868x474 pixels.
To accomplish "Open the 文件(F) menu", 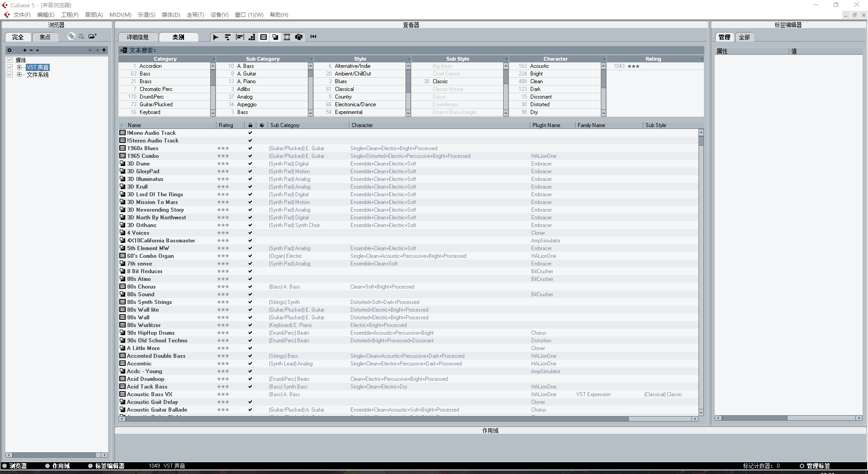I will (x=22, y=15).
